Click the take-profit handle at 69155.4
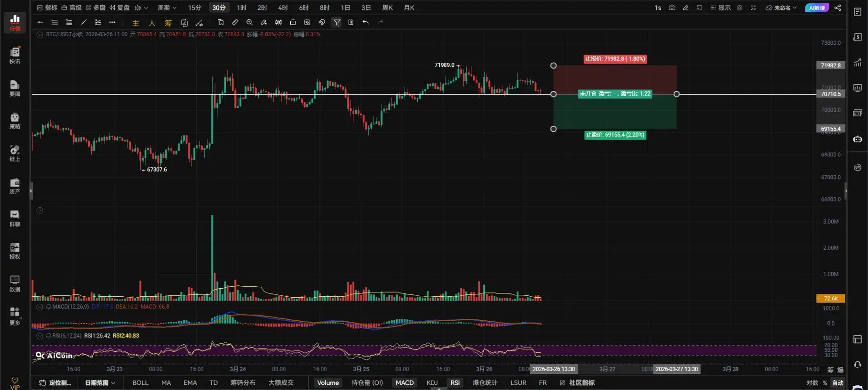The image size is (868, 390). pyautogui.click(x=553, y=129)
